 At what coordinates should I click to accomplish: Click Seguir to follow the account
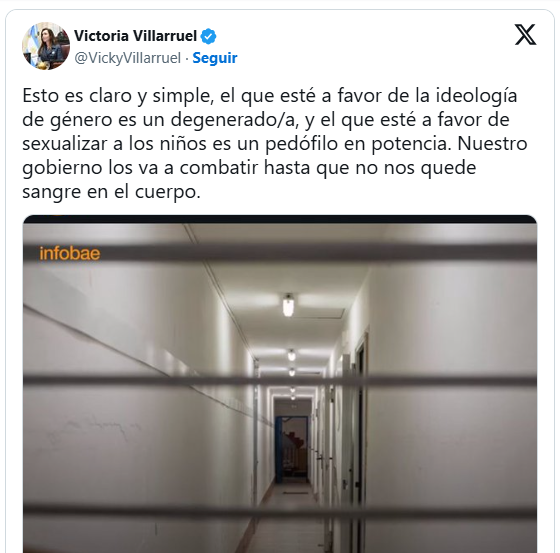tap(215, 58)
